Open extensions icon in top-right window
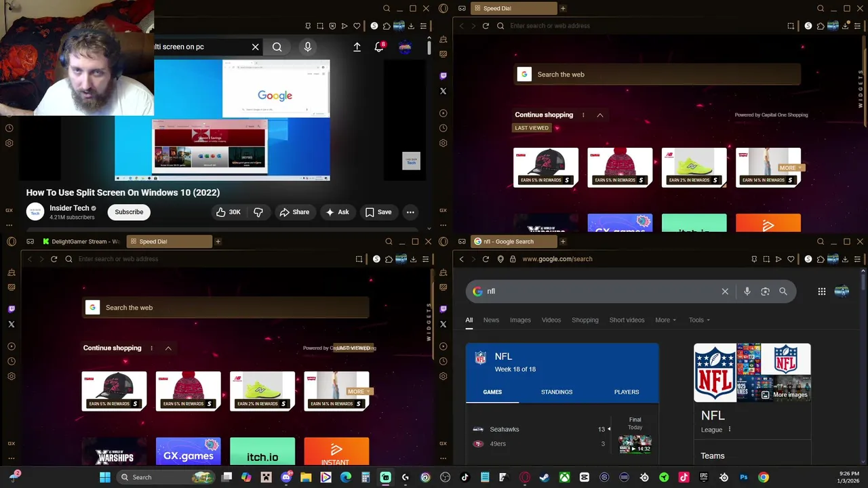Image resolution: width=868 pixels, height=488 pixels. 821,26
